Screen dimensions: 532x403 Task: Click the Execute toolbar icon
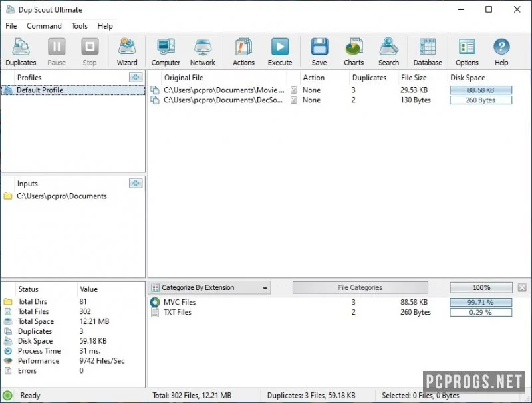(x=280, y=52)
